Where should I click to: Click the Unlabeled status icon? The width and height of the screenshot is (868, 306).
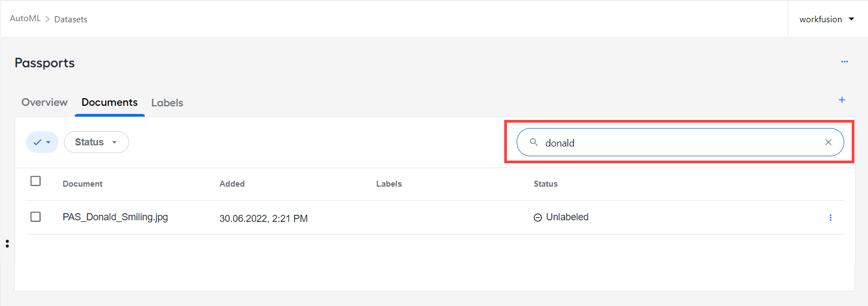point(538,218)
